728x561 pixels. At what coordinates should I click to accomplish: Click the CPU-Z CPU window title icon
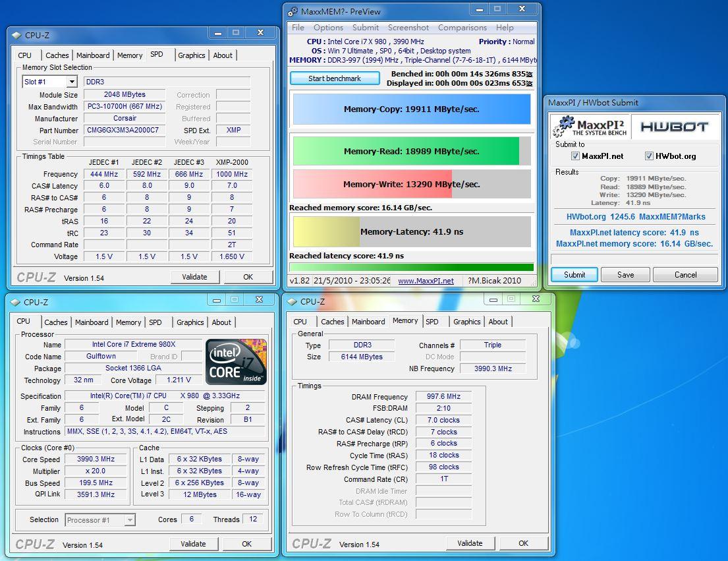click(x=15, y=303)
